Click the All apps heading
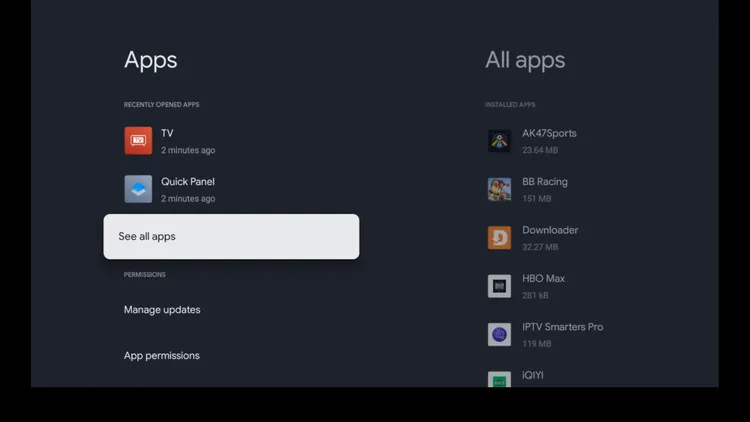The image size is (750, 422). (525, 60)
